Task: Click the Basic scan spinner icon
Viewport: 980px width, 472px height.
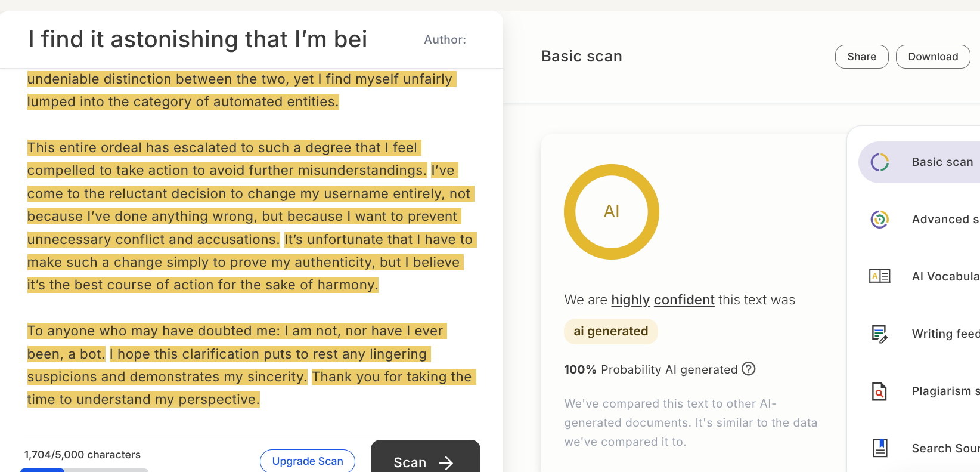Action: tap(880, 162)
